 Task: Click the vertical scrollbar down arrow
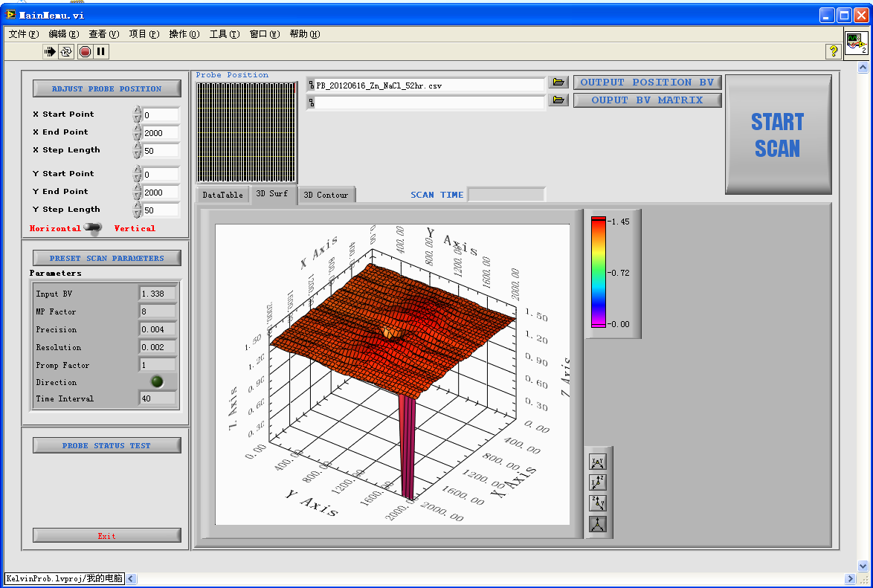click(863, 566)
